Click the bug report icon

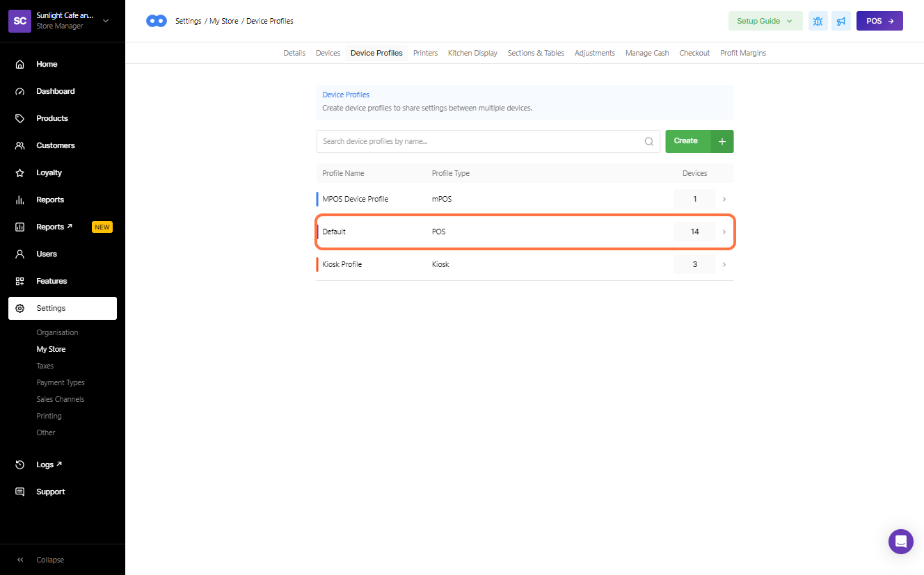click(x=818, y=21)
